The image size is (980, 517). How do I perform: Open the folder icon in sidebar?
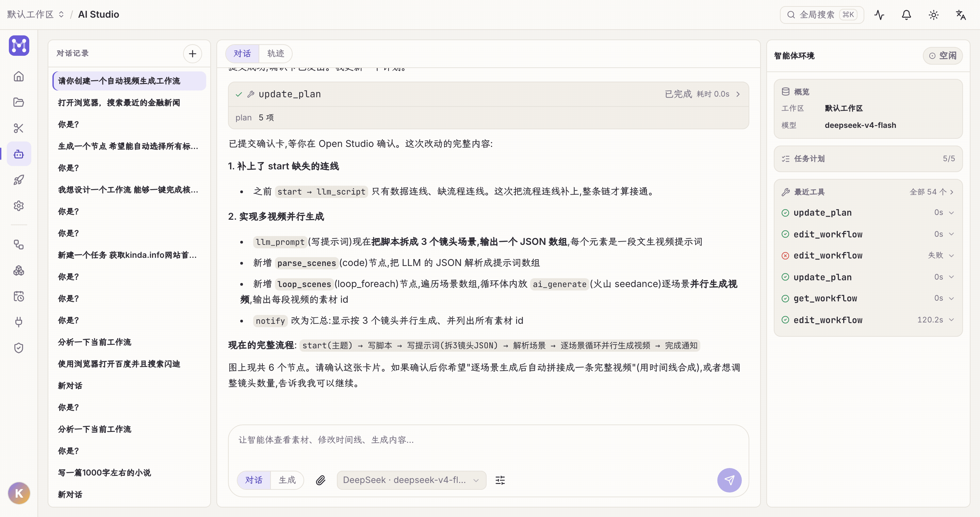[x=19, y=102]
